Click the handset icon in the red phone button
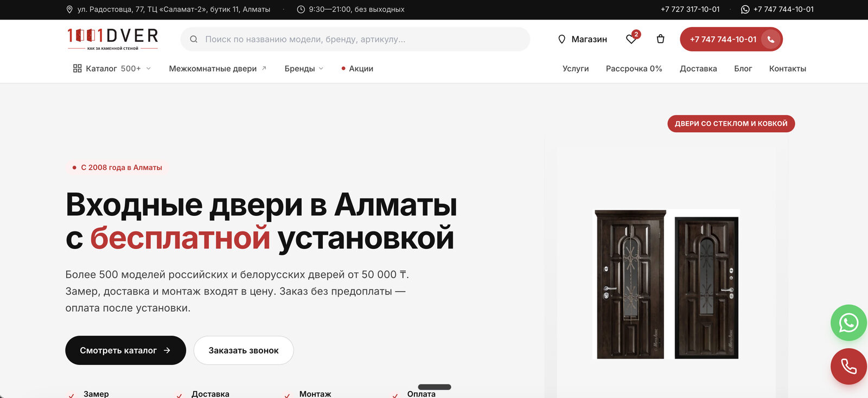868x398 pixels. coord(771,39)
